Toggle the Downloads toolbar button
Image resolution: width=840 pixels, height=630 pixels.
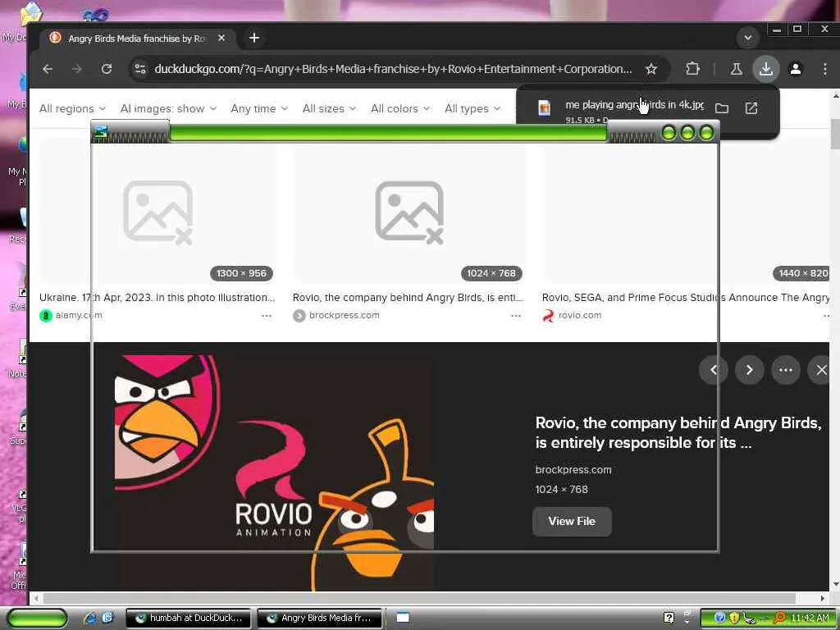766,69
